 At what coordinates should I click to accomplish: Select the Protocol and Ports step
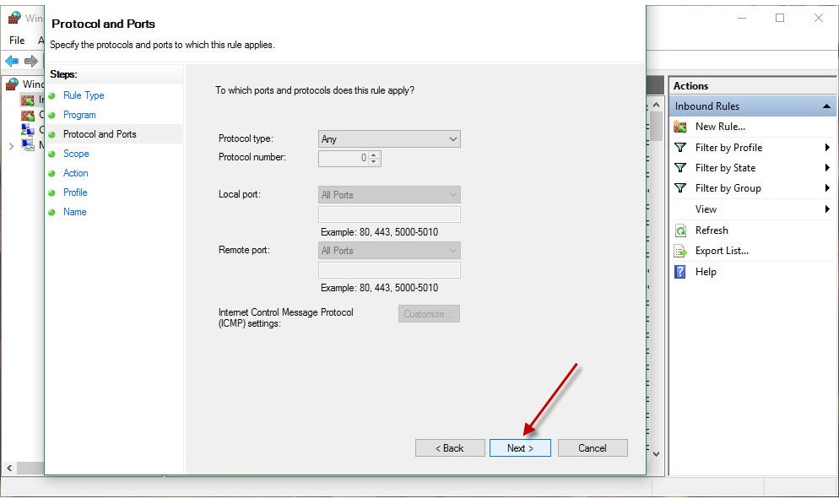[x=100, y=134]
